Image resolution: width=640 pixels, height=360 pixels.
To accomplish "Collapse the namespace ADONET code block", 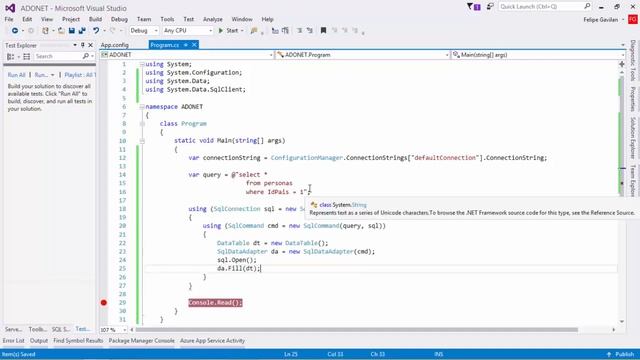I will click(x=142, y=107).
